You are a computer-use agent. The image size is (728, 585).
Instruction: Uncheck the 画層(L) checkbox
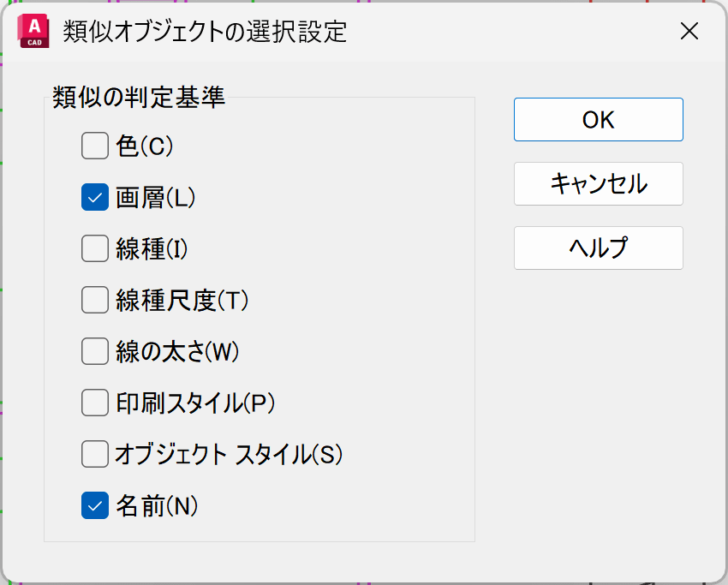pyautogui.click(x=94, y=198)
